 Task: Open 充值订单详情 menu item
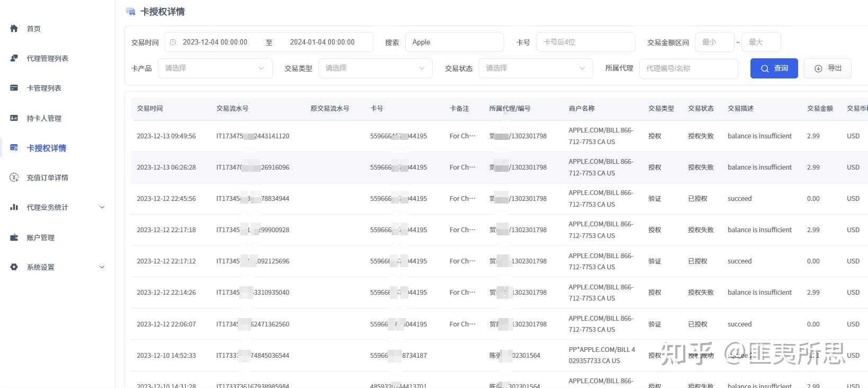point(48,178)
